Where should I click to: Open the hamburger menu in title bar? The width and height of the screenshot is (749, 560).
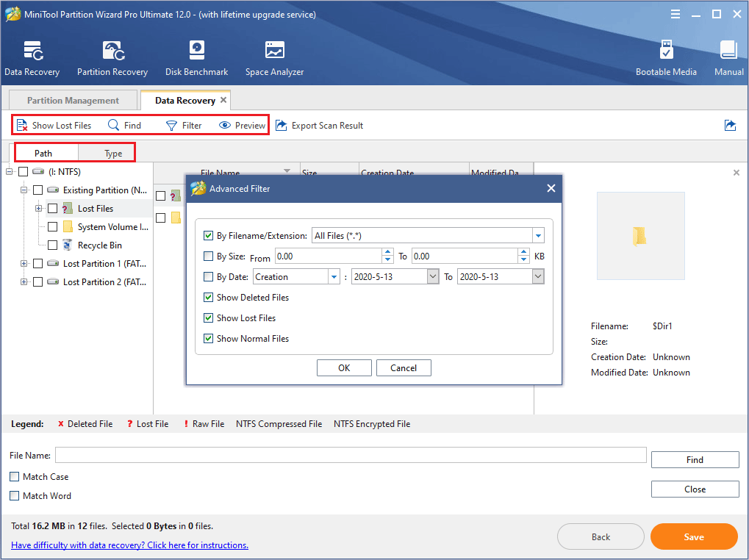tap(675, 14)
